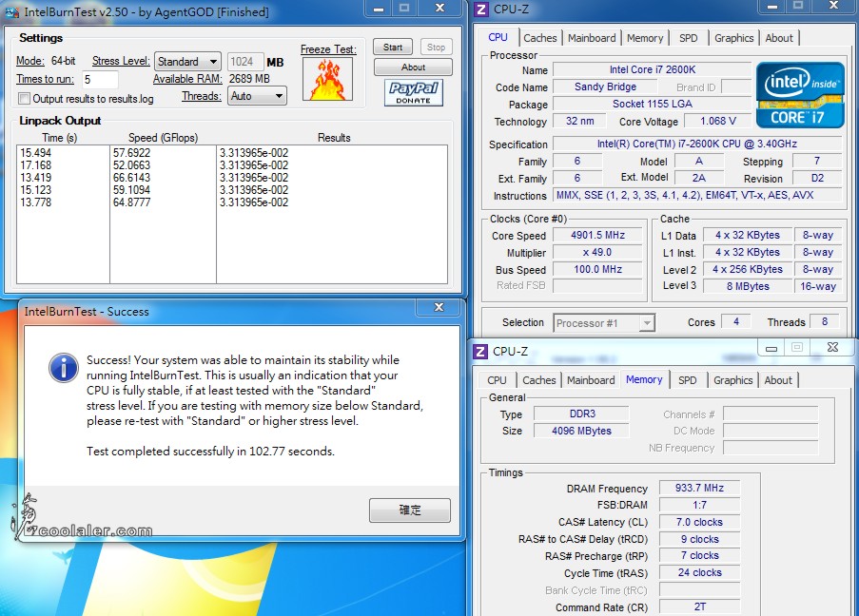
Task: Select the speed value 66.6143
Action: pos(131,178)
